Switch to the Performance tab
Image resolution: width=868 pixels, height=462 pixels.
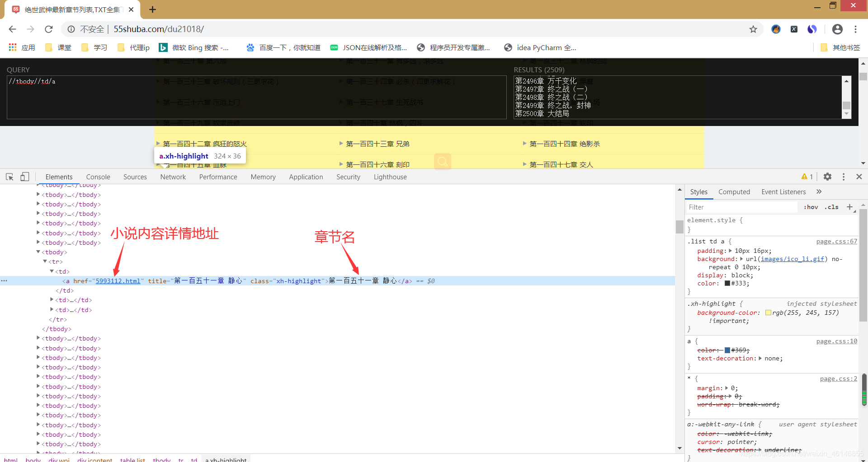pyautogui.click(x=218, y=177)
